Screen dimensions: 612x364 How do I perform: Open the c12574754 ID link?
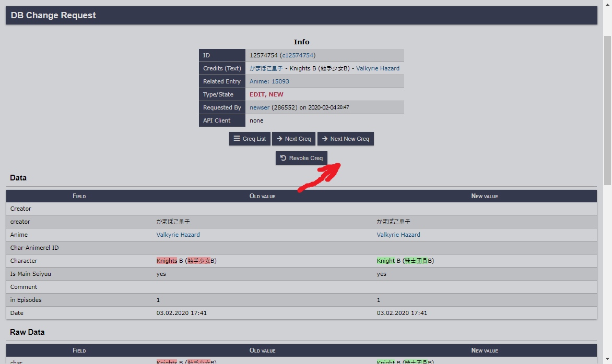pyautogui.click(x=298, y=55)
